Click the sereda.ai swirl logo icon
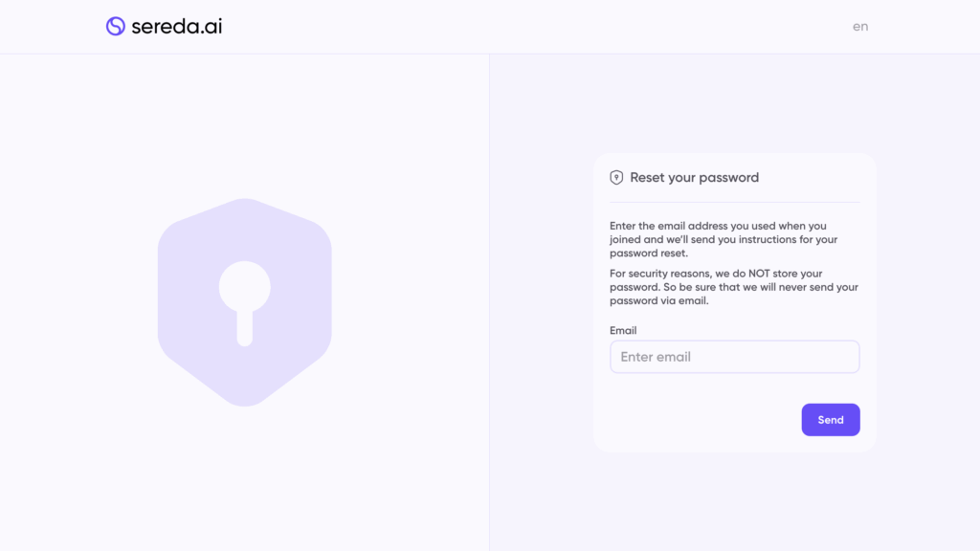Screen dimensions: 980x551 click(x=116, y=27)
